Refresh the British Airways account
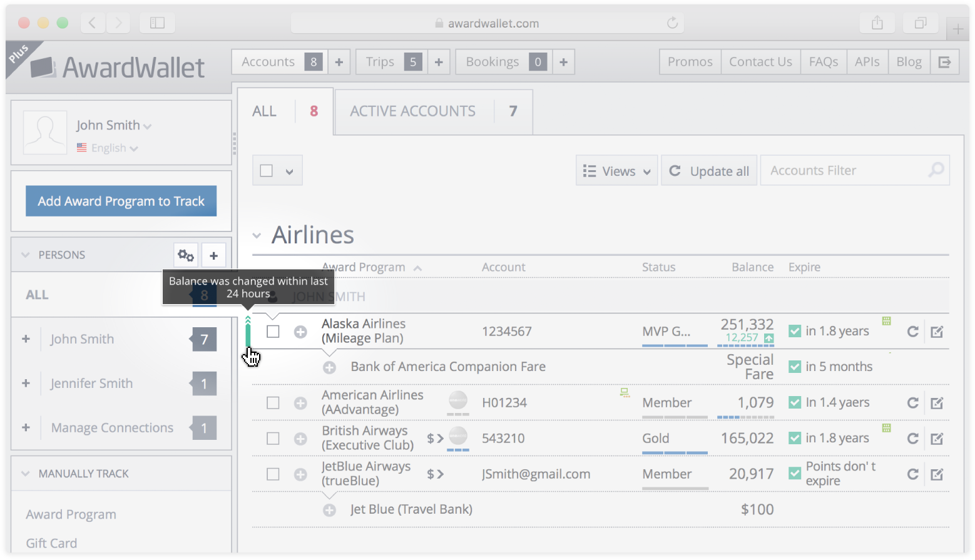The width and height of the screenshot is (975, 560). (x=912, y=439)
